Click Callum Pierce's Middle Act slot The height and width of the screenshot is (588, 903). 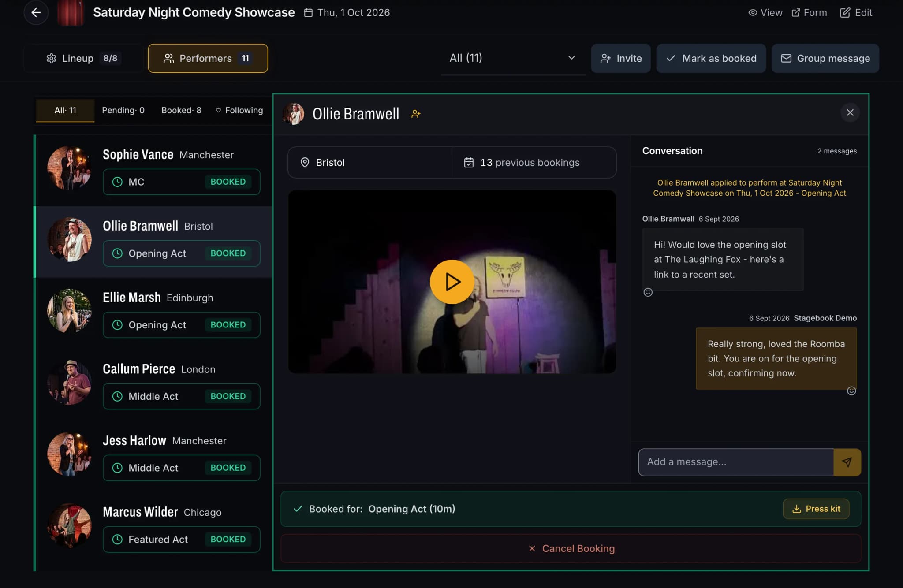coord(181,396)
